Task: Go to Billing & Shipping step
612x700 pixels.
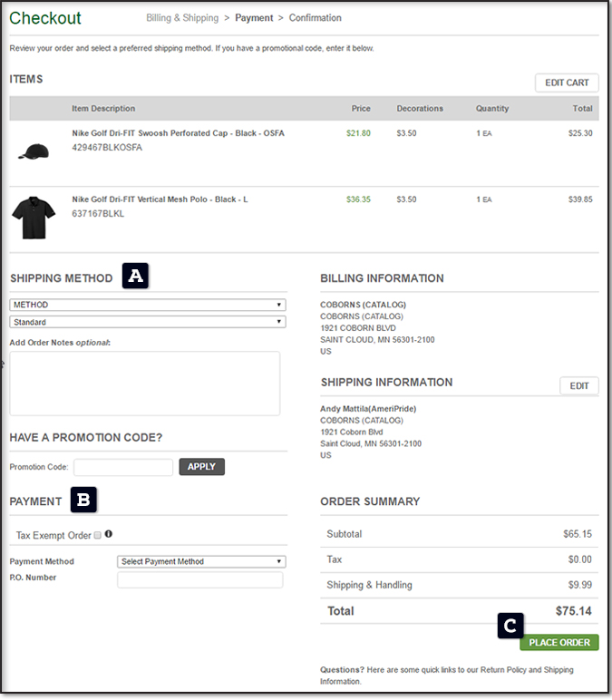Action: [x=182, y=18]
